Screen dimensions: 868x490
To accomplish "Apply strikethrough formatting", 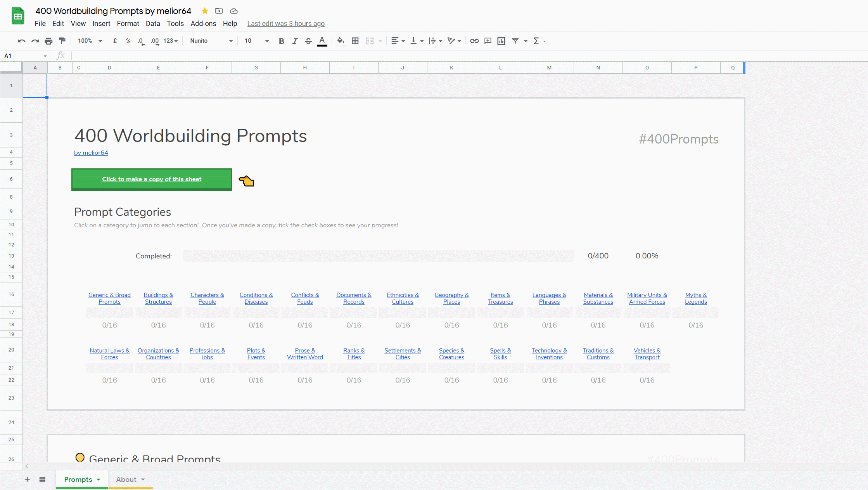I will pos(308,41).
